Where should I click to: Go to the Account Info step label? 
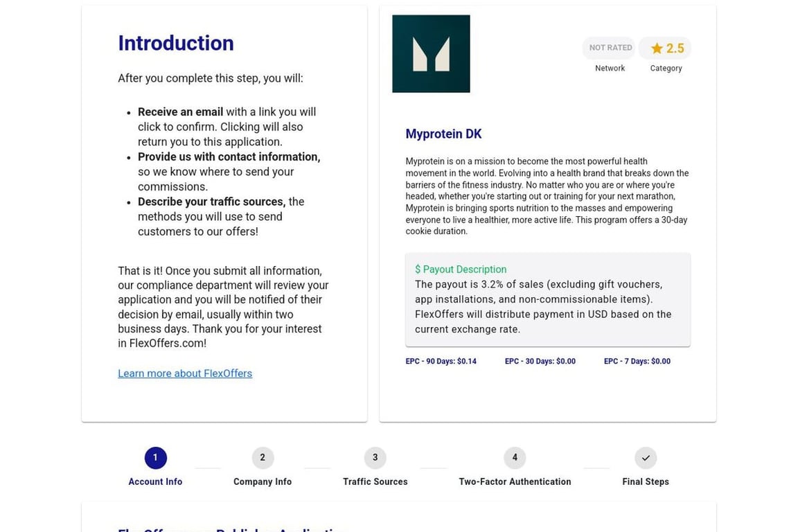155,481
